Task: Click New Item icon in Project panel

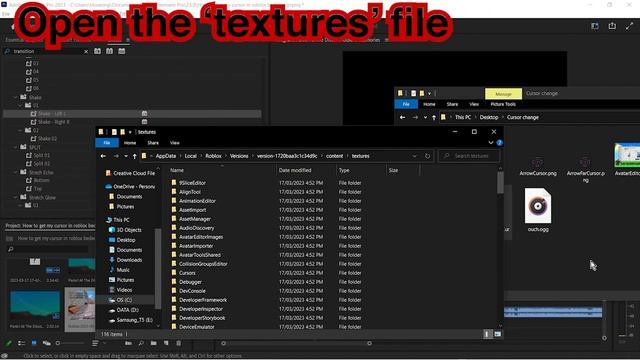Action: coord(166,343)
